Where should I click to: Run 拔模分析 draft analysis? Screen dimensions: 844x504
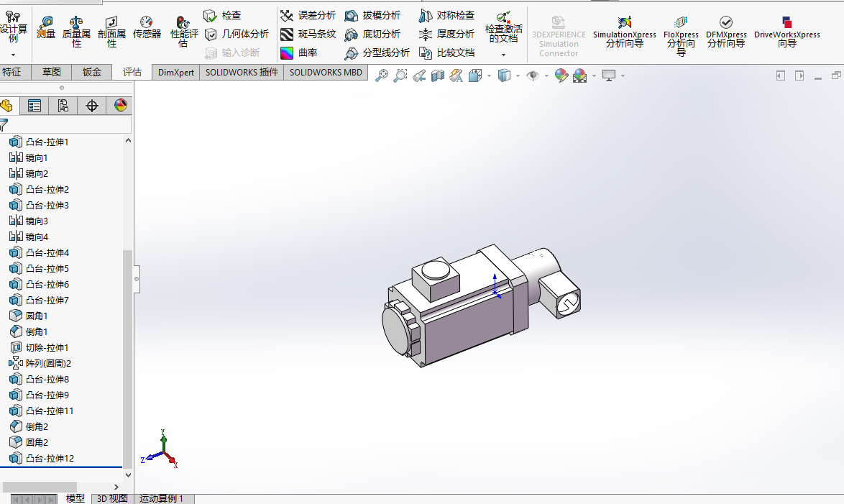[x=372, y=15]
